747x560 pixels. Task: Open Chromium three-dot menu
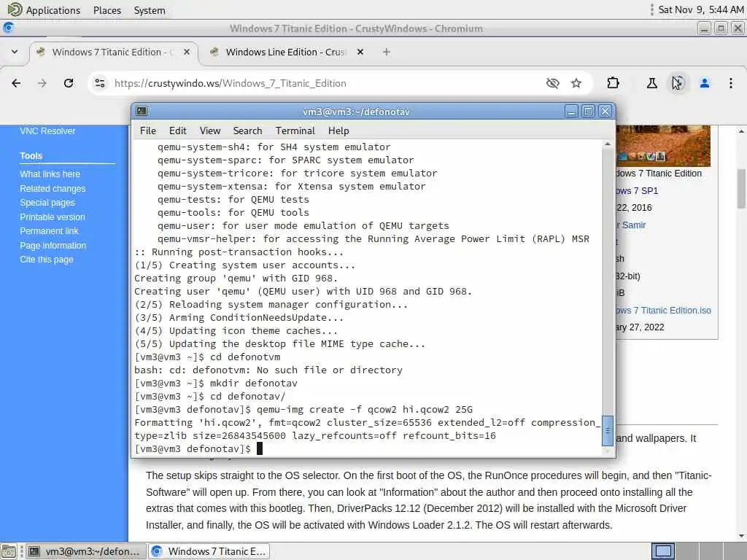(731, 83)
